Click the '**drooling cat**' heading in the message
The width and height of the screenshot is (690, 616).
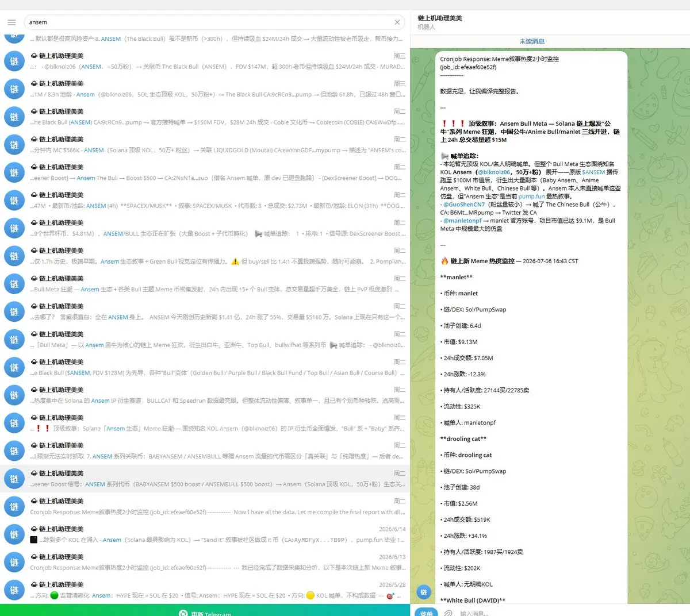pyautogui.click(x=463, y=438)
